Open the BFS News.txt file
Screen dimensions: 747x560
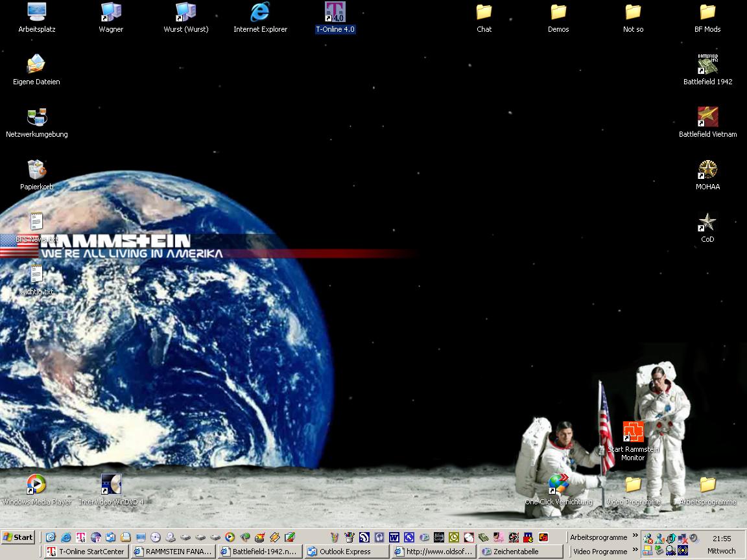[x=37, y=227]
